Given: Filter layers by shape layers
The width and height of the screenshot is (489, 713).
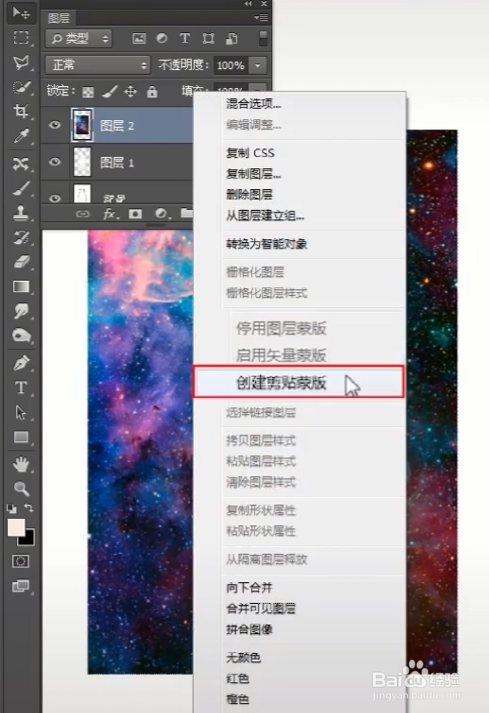Looking at the screenshot, I should coord(208,39).
